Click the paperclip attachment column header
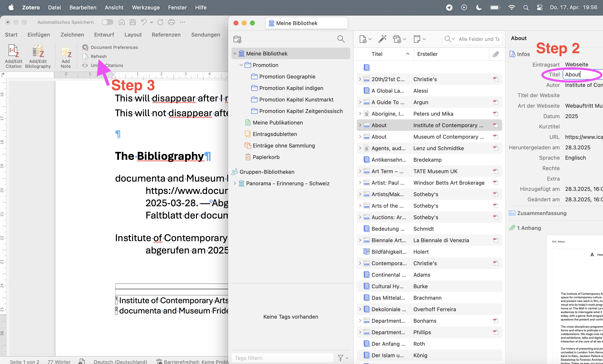The image size is (603, 364). click(496, 54)
